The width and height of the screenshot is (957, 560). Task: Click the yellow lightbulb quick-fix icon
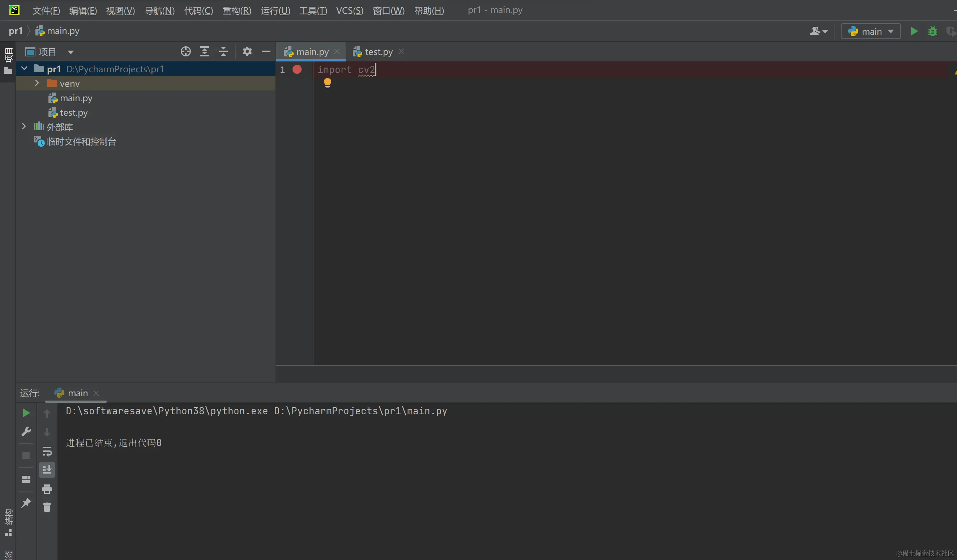point(327,83)
